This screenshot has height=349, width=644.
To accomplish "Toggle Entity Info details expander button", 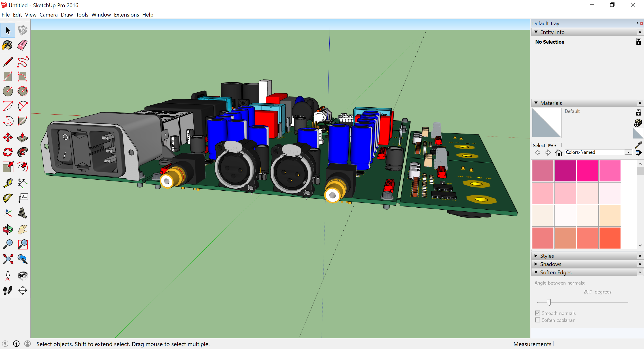I will coord(638,42).
